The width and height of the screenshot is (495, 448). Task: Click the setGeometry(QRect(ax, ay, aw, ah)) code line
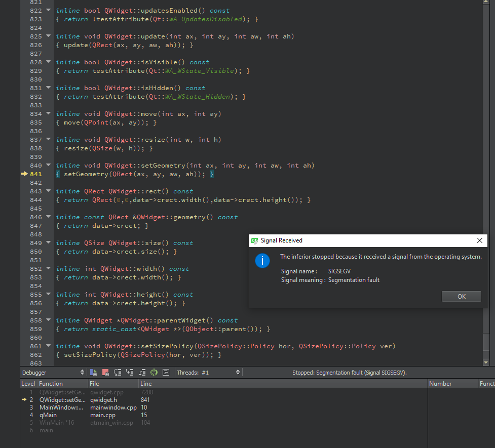click(x=135, y=174)
